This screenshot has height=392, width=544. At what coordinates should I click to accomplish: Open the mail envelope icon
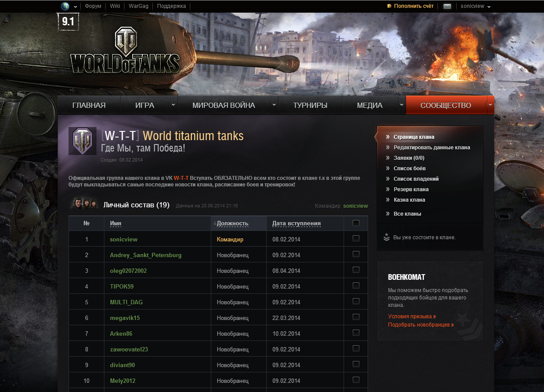coord(447,6)
